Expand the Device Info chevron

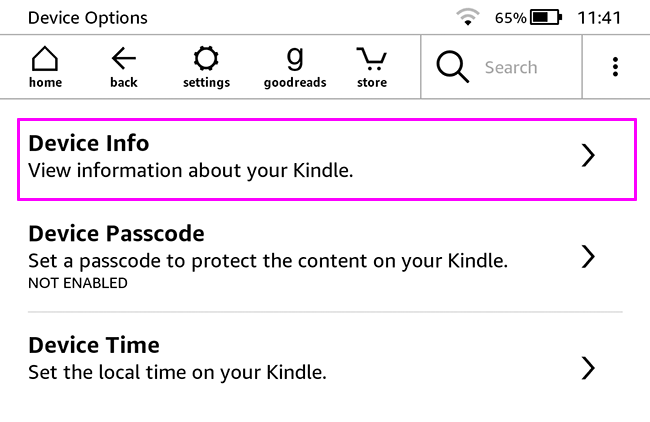(588, 155)
